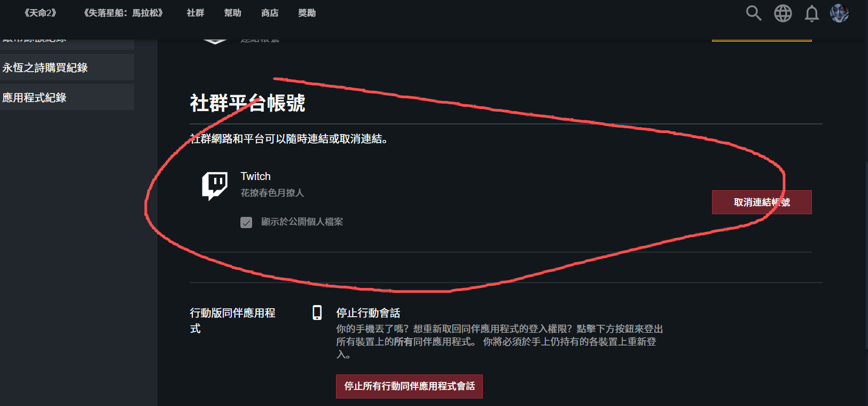Open the 獎勵 menu item

click(x=307, y=13)
